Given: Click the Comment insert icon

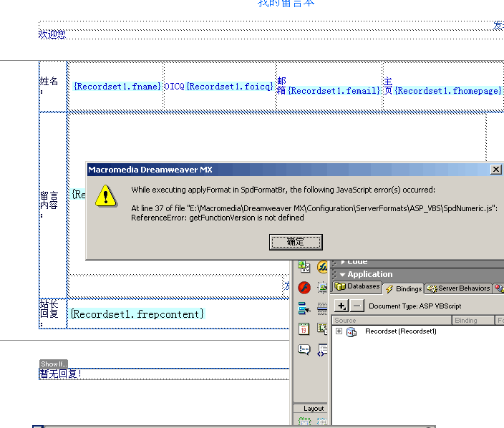Looking at the screenshot, I should 304,349.
